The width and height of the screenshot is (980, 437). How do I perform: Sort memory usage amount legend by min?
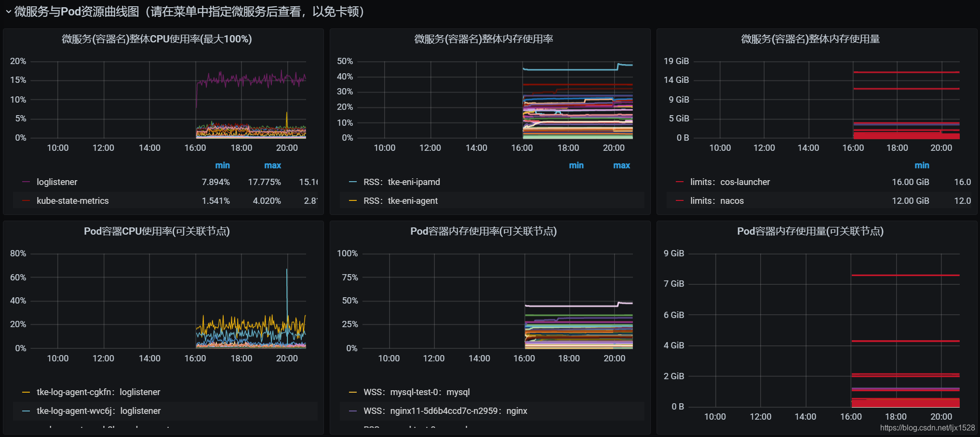(922, 165)
